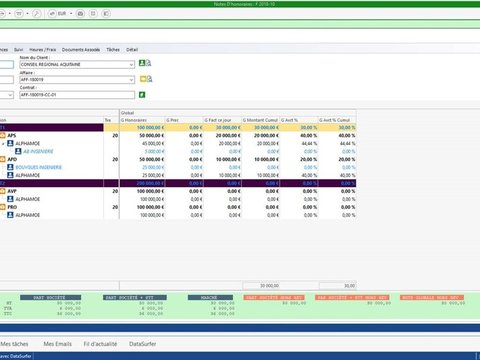Open the Nom du Client dropdown
This screenshot has height=360, width=480.
[131, 65]
